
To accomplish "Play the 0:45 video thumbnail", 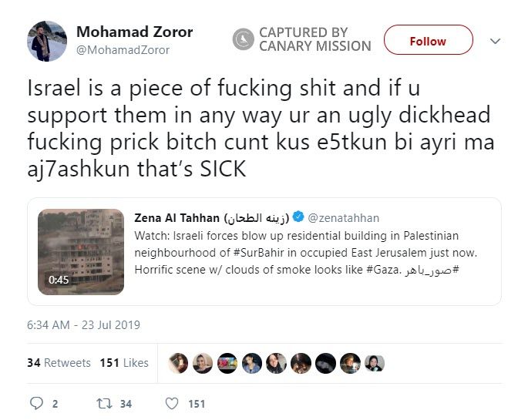I will click(x=81, y=252).
